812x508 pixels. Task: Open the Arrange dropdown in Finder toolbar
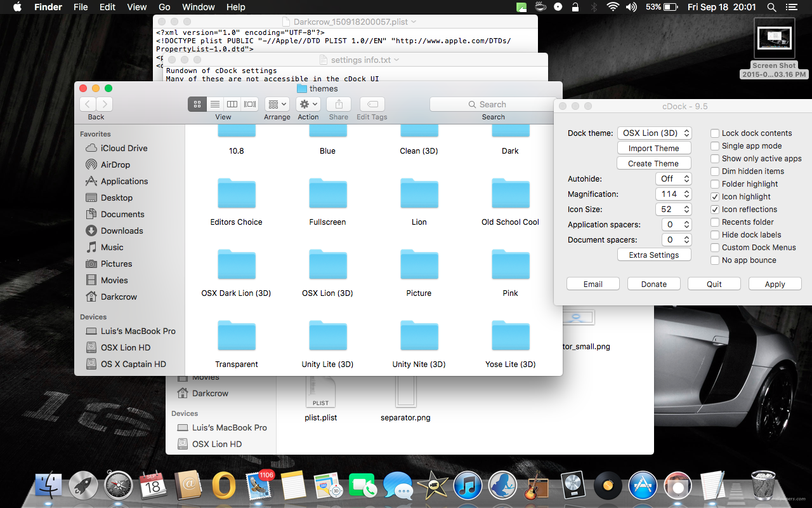(277, 104)
